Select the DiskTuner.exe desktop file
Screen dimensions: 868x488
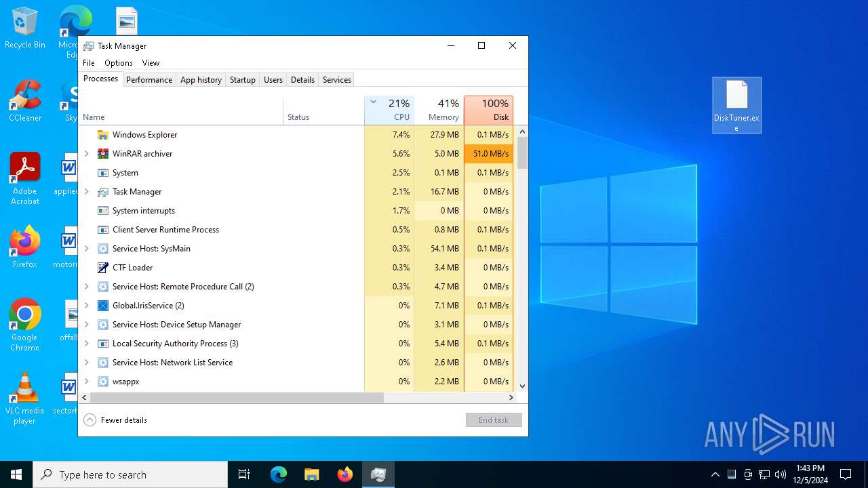click(736, 105)
